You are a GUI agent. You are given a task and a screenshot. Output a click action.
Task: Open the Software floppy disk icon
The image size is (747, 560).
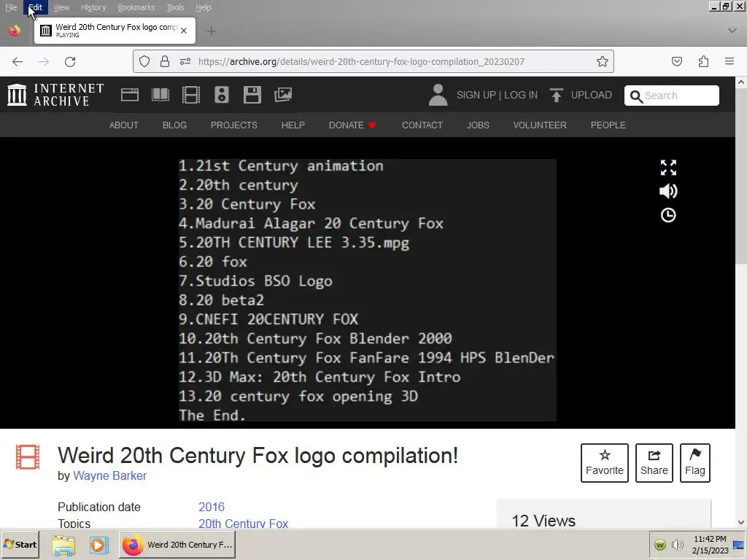pos(252,95)
